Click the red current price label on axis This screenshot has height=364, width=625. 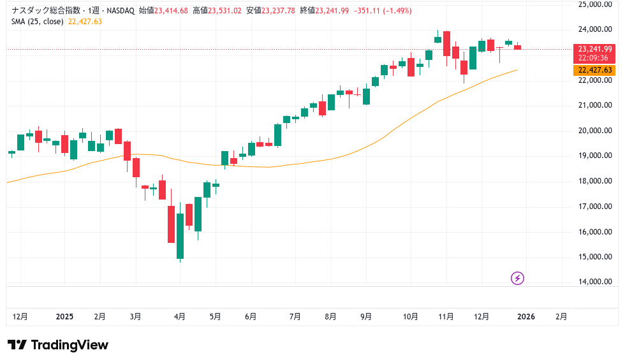point(594,48)
